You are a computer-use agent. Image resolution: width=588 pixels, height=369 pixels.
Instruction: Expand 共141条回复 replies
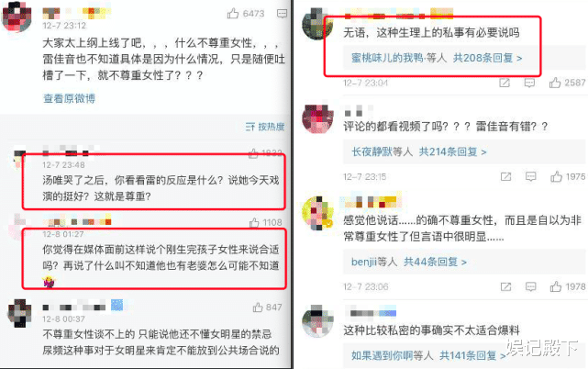(472, 355)
